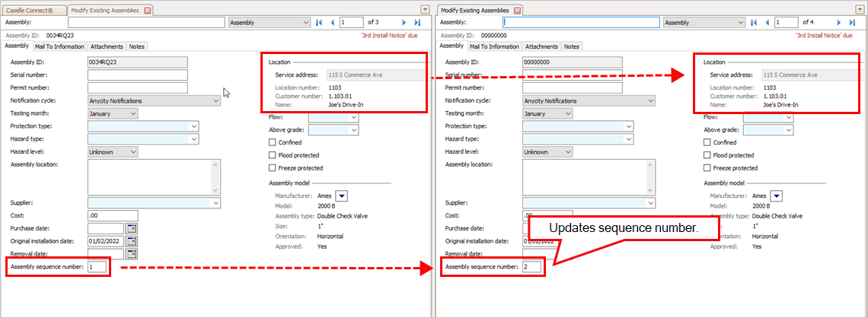
Task: Expand Hazard level dropdown in left panel
Action: tap(133, 151)
